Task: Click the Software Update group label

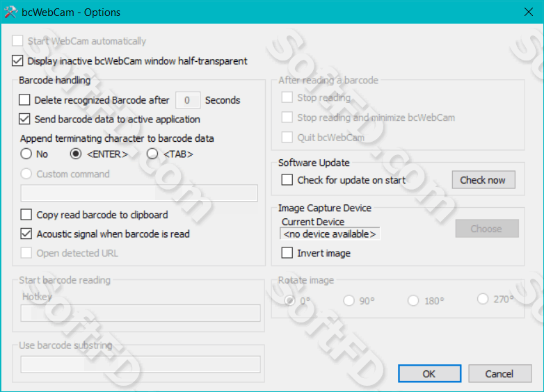Action: click(x=314, y=163)
